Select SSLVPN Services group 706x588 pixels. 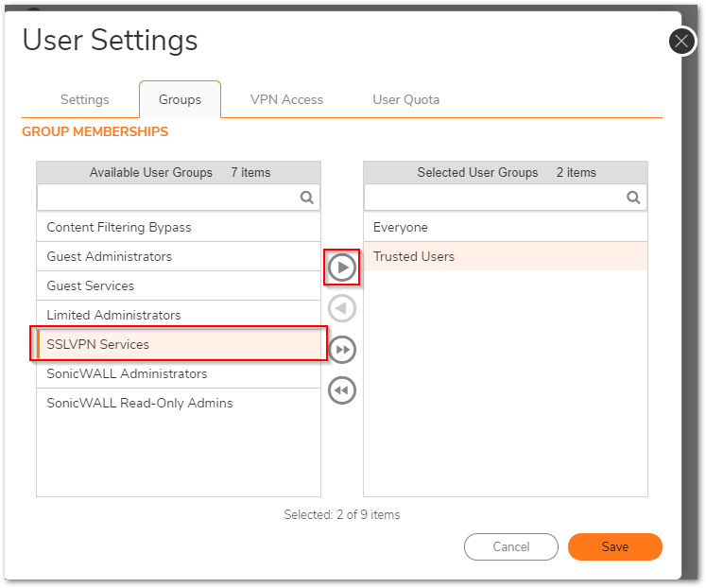tap(179, 344)
